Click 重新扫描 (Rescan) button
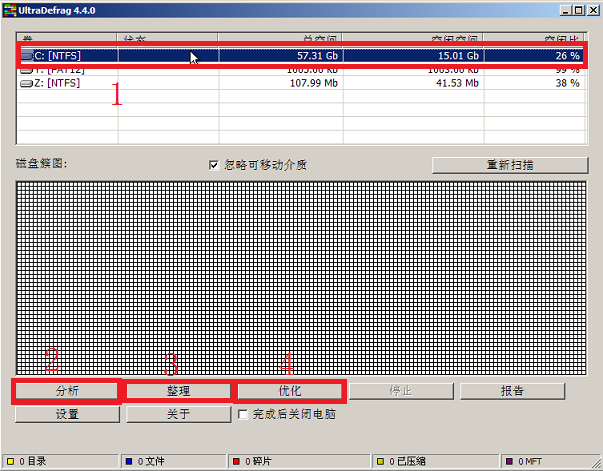 [x=510, y=165]
